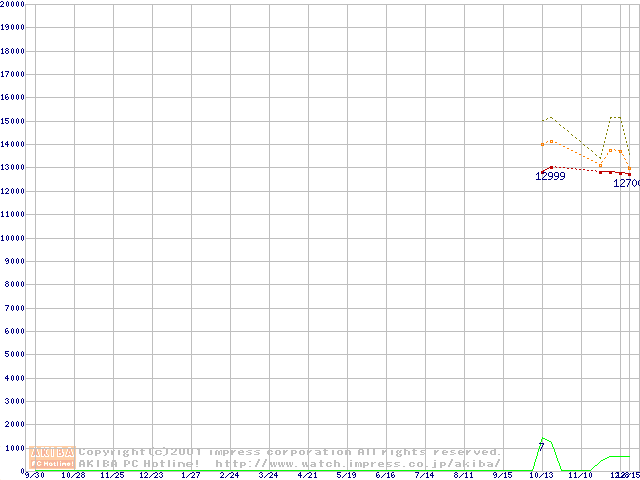Click the 11/10 date on the X axis
This screenshot has height=480, width=640.
(x=580, y=475)
